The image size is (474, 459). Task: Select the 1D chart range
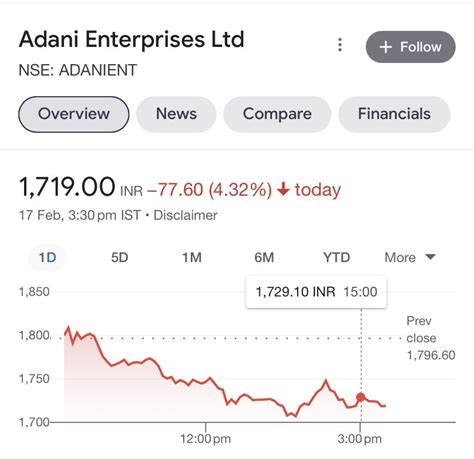pos(47,257)
